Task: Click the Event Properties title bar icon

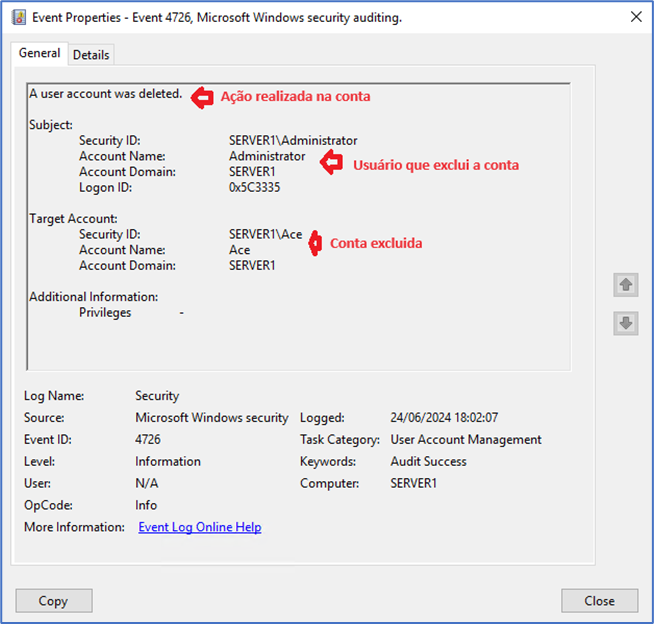Action: tap(19, 17)
